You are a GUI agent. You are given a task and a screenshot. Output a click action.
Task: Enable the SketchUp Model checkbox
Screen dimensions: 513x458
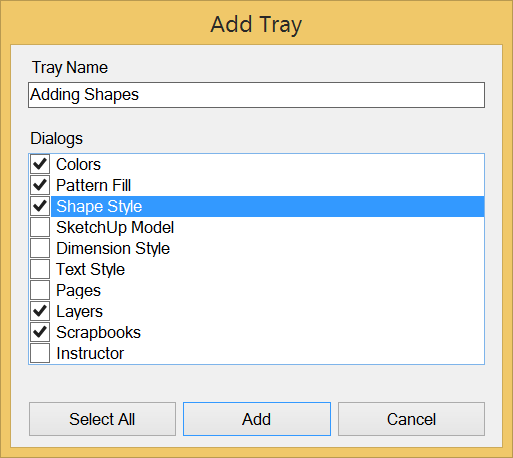[40, 227]
